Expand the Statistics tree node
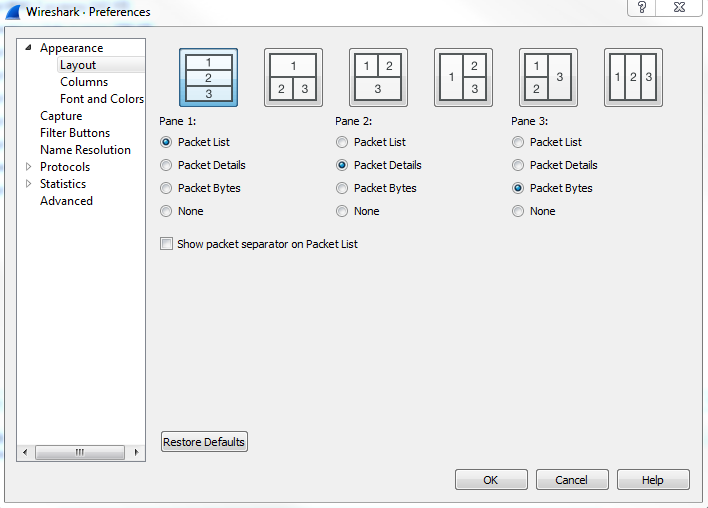The width and height of the screenshot is (708, 508). [29, 184]
